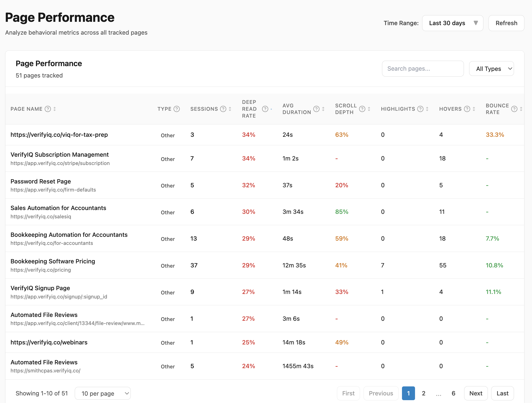Open the Highlights column help icon
Viewport: 532px width, 403px height.
[x=420, y=109]
